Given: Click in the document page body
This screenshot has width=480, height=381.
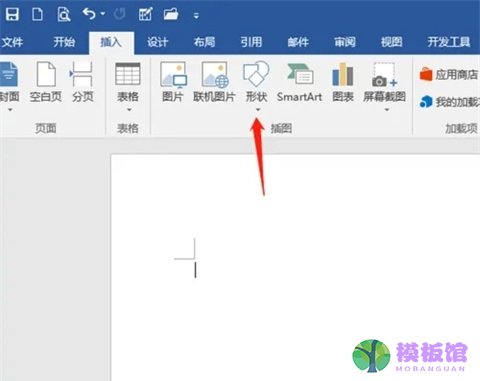Looking at the screenshot, I should 295,267.
